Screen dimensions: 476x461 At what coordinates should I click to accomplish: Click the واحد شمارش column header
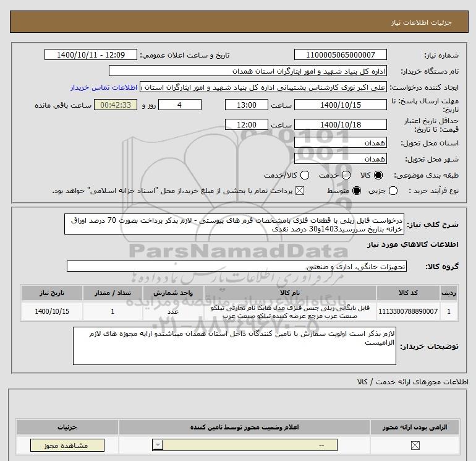(x=173, y=293)
